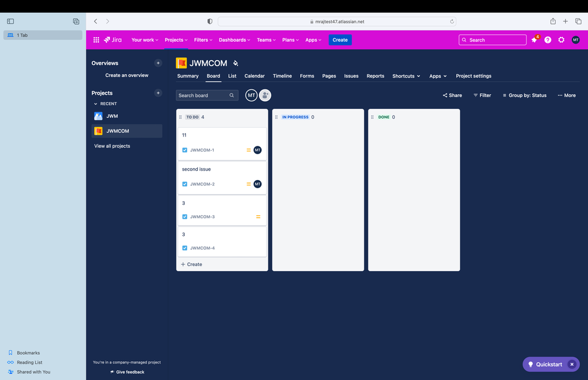Click the JWMCOM project flag icon in header
This screenshot has height=380, width=588.
(181, 63)
